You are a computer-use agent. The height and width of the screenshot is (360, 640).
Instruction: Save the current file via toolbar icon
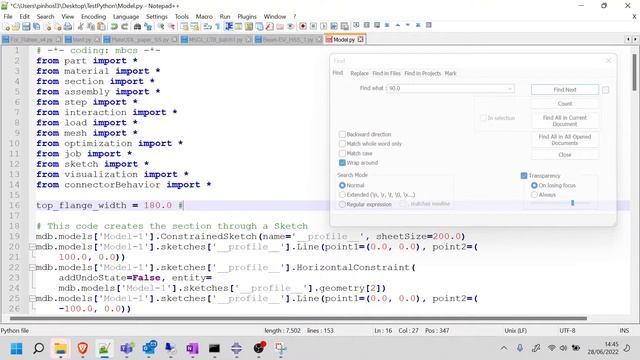(26, 27)
